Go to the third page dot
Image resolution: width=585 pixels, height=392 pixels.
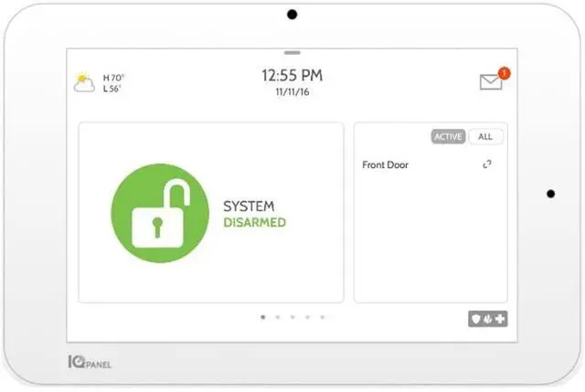coord(292,317)
